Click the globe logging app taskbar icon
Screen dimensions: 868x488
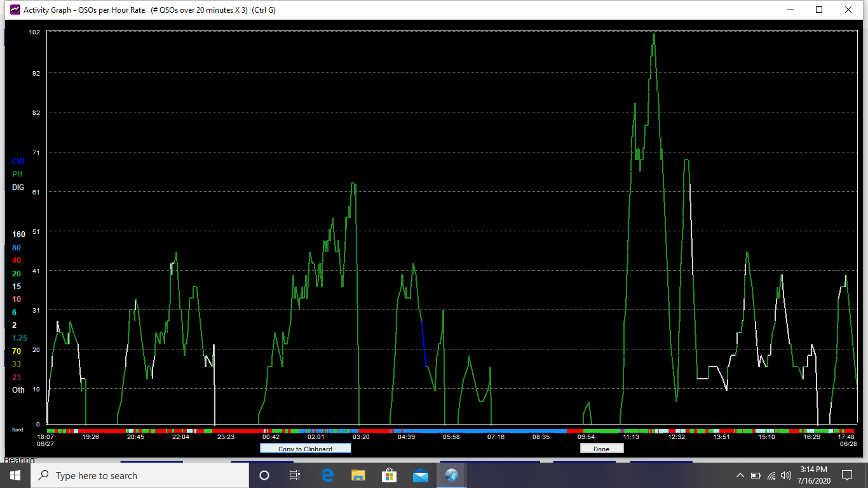click(x=451, y=475)
